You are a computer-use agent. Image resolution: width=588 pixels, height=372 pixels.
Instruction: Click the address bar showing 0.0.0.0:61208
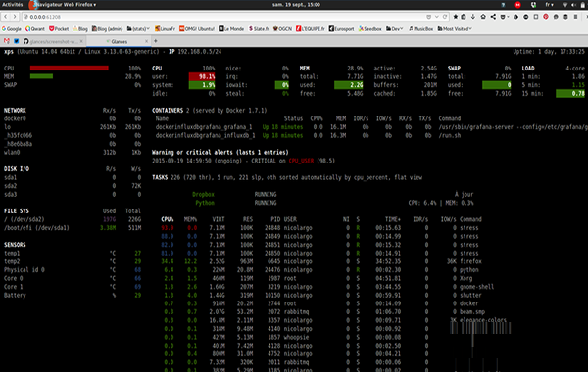225,17
